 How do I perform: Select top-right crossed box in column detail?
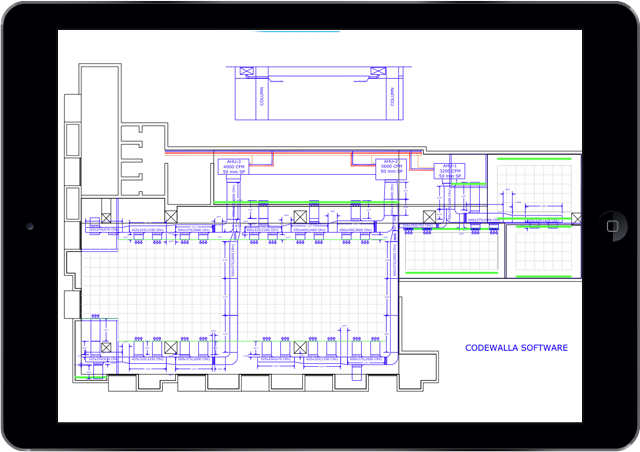(377, 71)
